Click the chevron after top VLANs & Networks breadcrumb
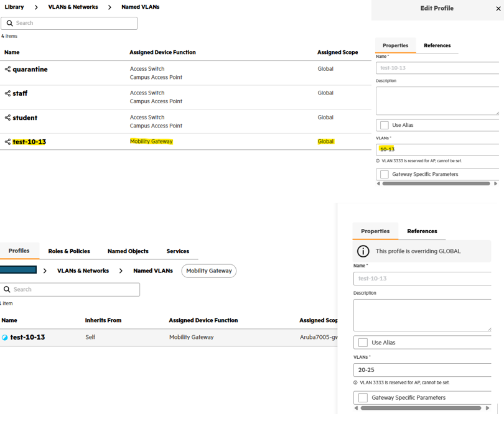The width and height of the screenshot is (504, 421). [110, 7]
